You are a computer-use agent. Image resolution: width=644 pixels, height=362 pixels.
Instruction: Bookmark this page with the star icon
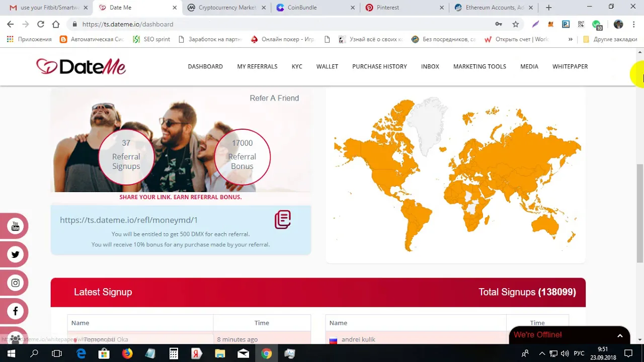click(516, 24)
